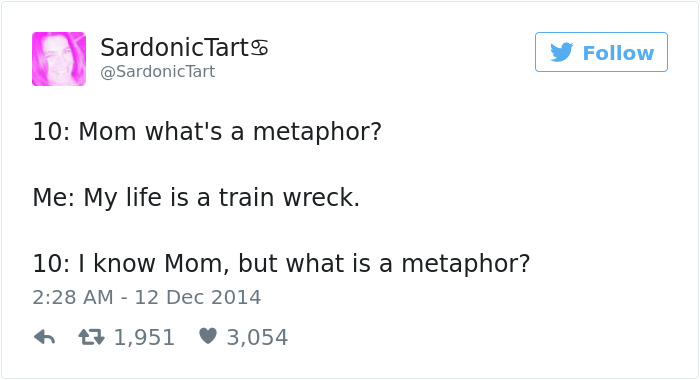Click the line "Mom what's a metaphor?"
The image size is (700, 380).
(230, 132)
